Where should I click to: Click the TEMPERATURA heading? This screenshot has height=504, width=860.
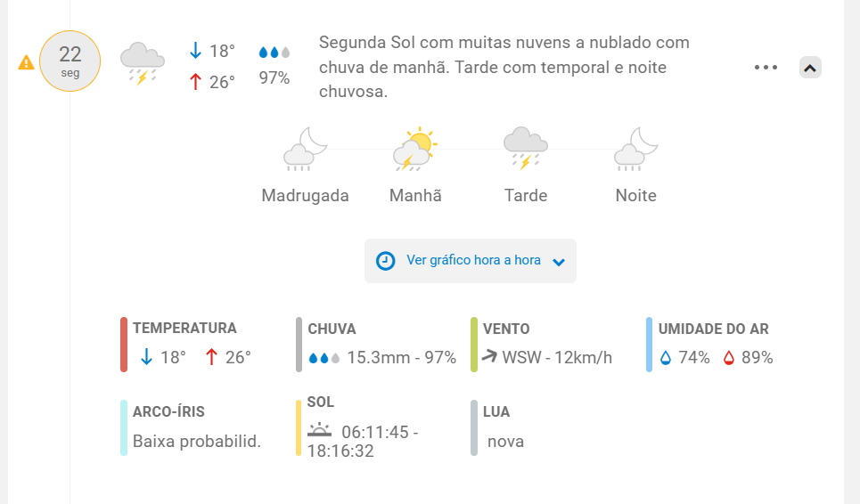[184, 329]
